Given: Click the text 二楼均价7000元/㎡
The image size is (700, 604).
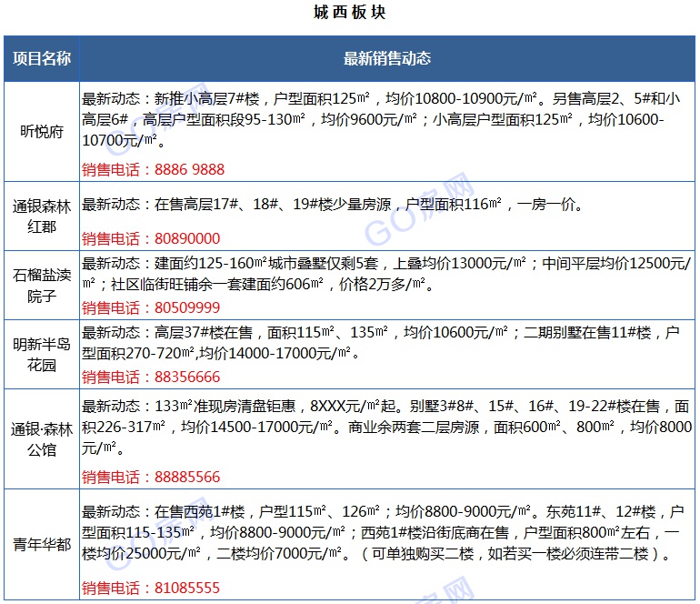Looking at the screenshot, I should tap(279, 554).
